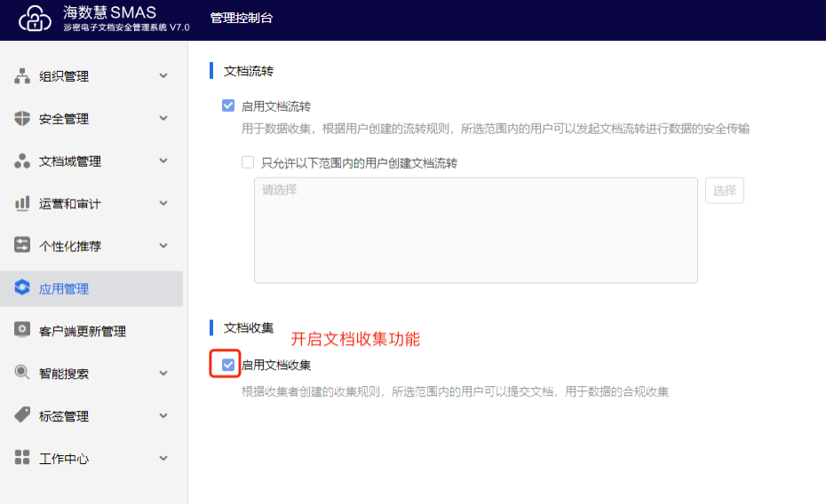This screenshot has height=504, width=826.
Task: Open the 客户端更新管理 menu item
Action: click(91, 331)
